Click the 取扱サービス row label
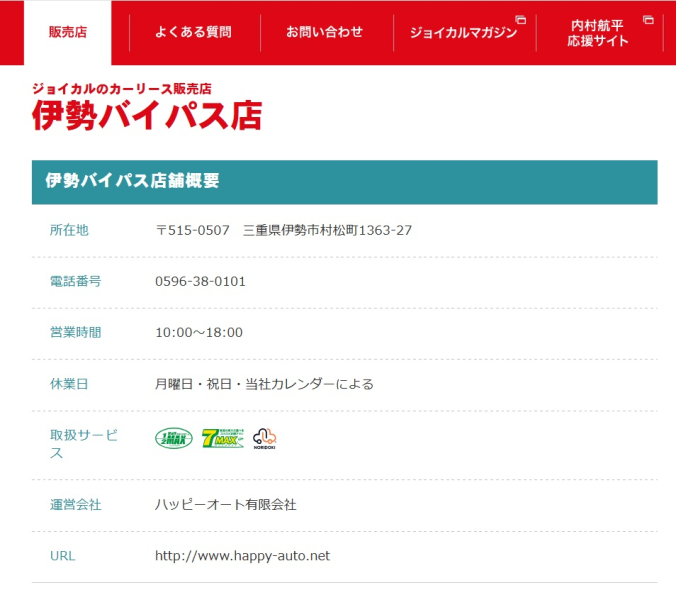This screenshot has height=600, width=676. coord(84,444)
